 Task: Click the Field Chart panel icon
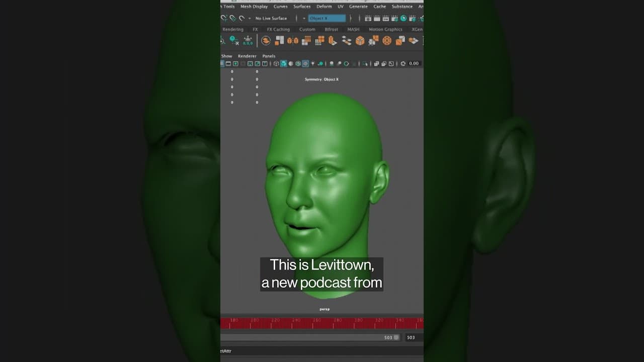click(x=250, y=63)
